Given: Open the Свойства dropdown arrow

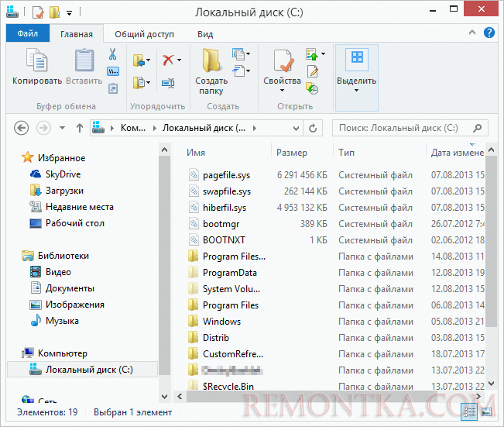Looking at the screenshot, I should (283, 91).
